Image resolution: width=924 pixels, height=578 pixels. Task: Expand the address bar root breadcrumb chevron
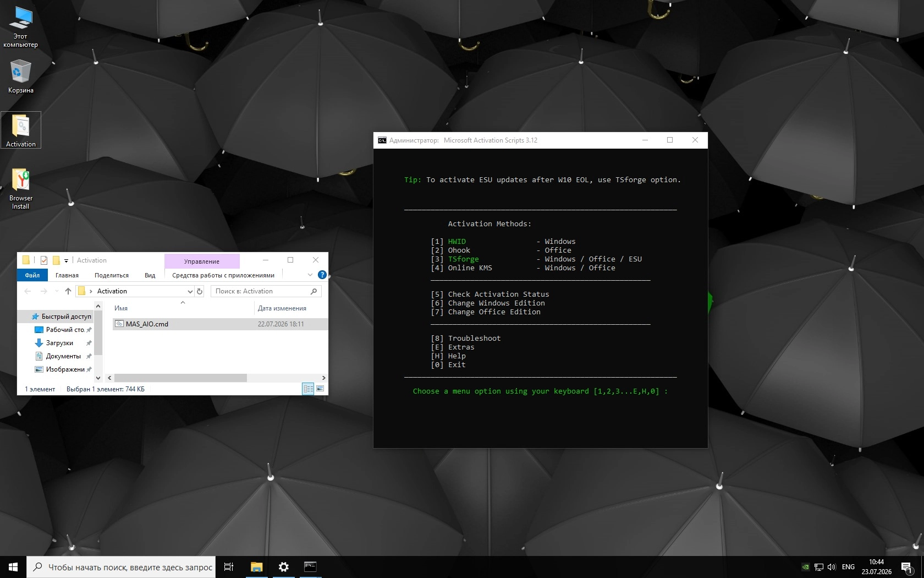coord(91,291)
